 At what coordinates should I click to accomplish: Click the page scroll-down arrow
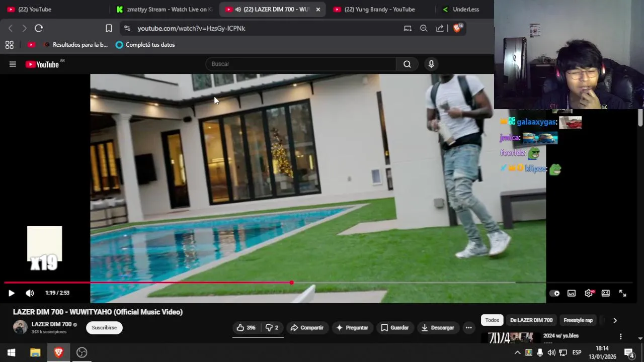(x=640, y=338)
